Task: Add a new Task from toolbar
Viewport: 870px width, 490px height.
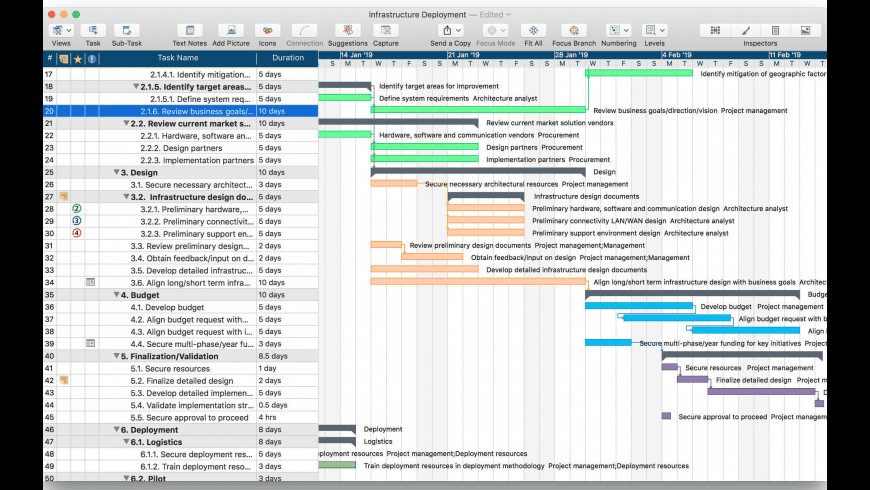Action: pos(93,31)
